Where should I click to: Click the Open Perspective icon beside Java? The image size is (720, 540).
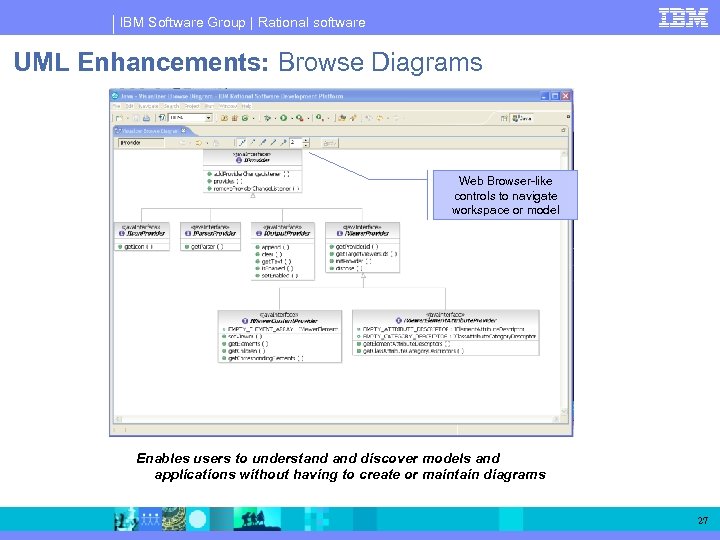tap(504, 118)
